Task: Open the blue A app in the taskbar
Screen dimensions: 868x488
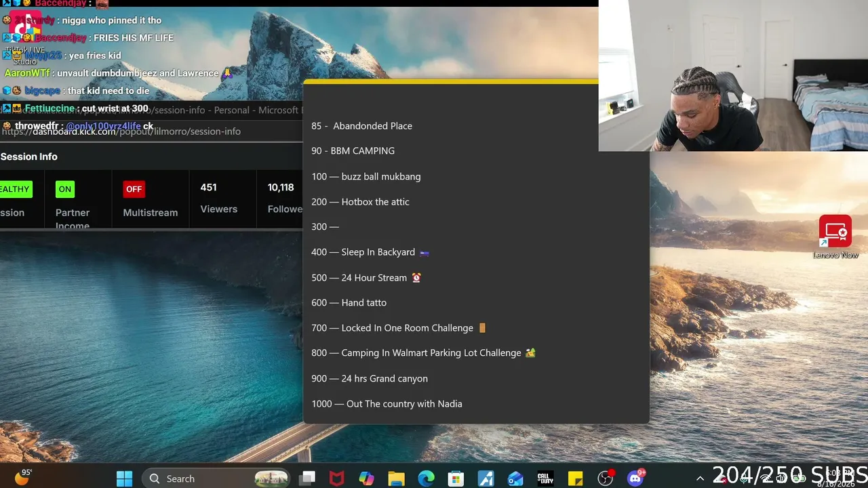Action: coord(486,479)
